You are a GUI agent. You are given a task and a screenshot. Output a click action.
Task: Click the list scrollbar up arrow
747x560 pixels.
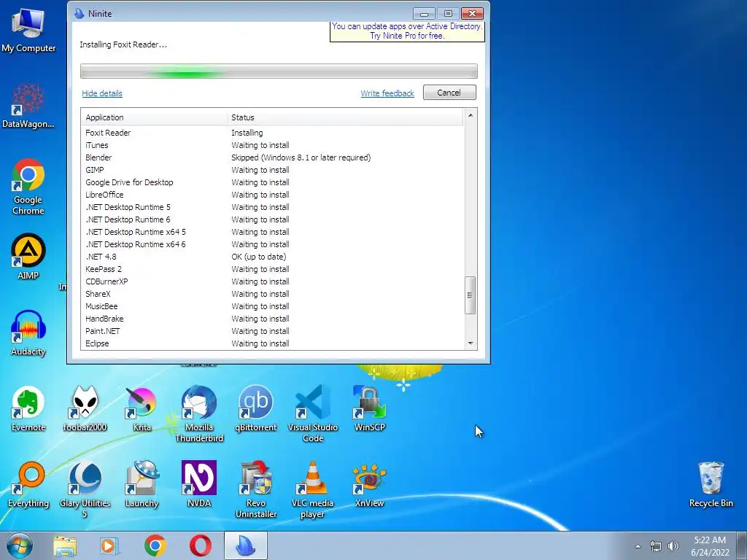[471, 115]
